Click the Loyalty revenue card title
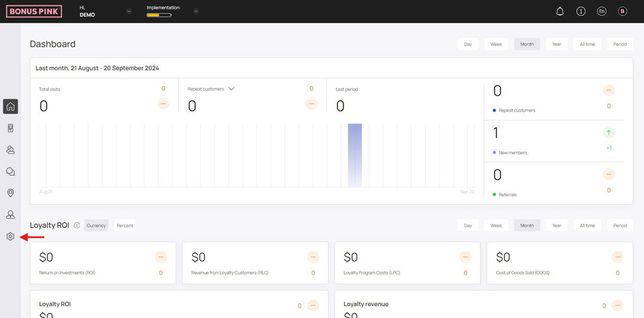This screenshot has height=318, width=644. pos(366,304)
